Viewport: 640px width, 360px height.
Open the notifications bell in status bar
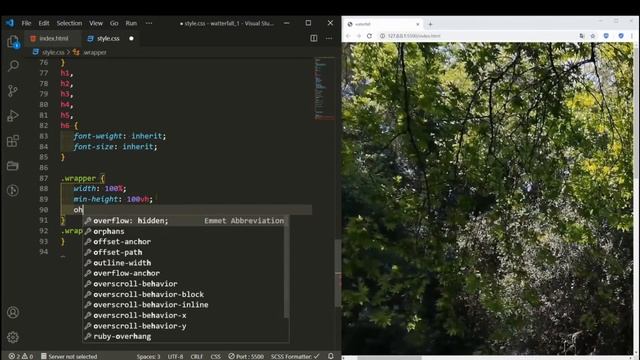[331, 356]
